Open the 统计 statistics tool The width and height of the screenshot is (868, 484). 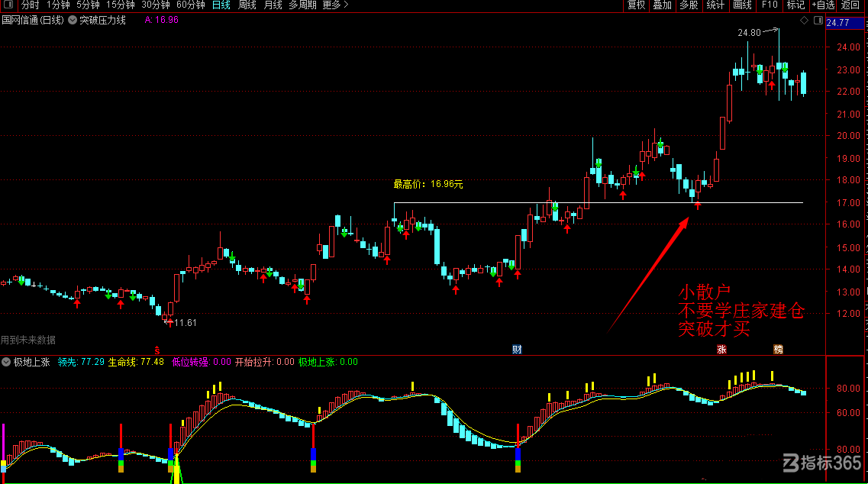[x=716, y=5]
